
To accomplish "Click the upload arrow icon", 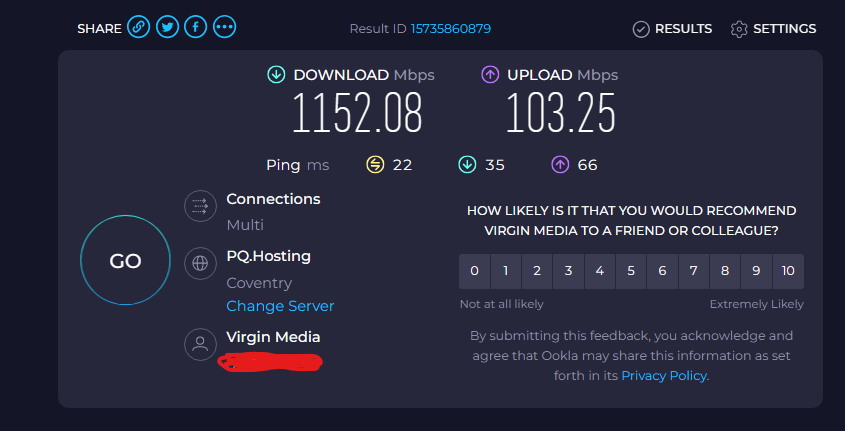I will coord(490,75).
